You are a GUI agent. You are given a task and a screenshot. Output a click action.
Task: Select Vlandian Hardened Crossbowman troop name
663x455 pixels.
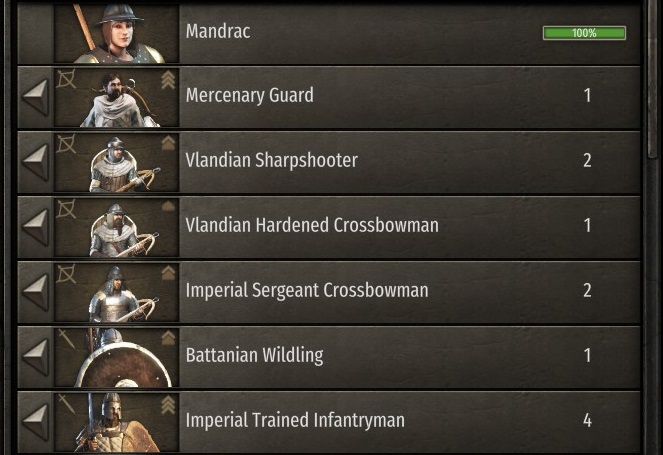point(312,225)
